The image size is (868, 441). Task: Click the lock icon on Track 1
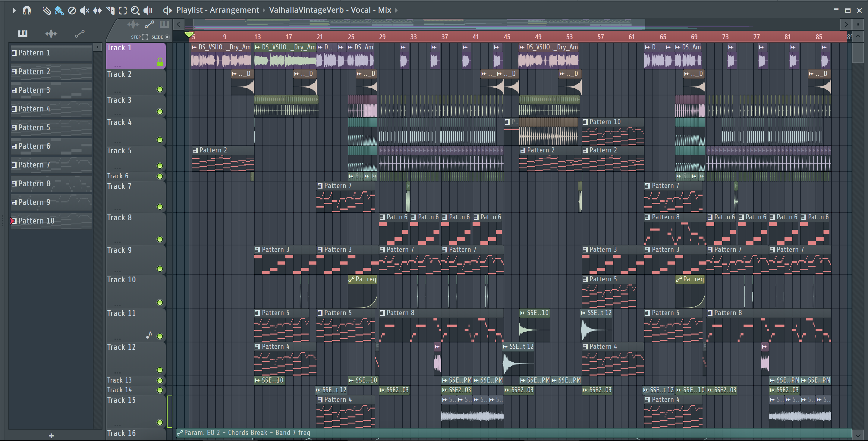160,62
